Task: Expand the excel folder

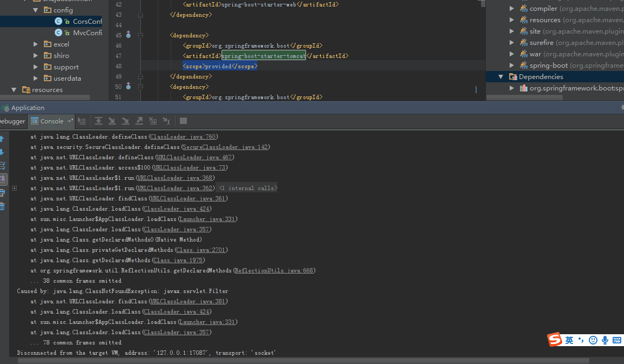Action: [x=36, y=44]
